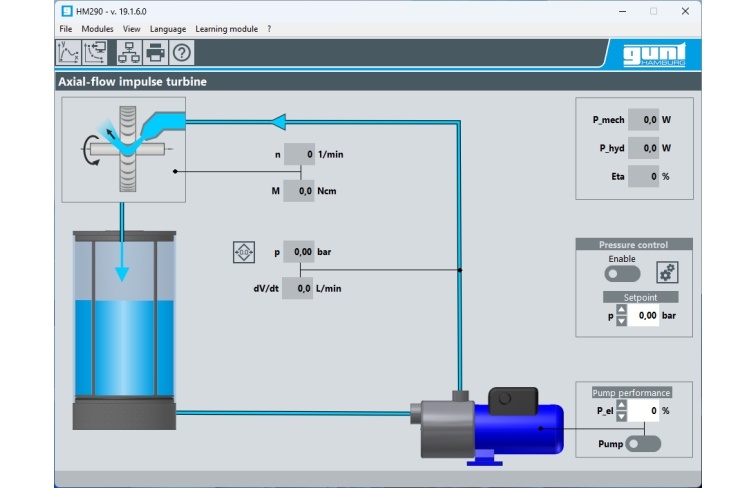Open the View menu

tap(131, 29)
